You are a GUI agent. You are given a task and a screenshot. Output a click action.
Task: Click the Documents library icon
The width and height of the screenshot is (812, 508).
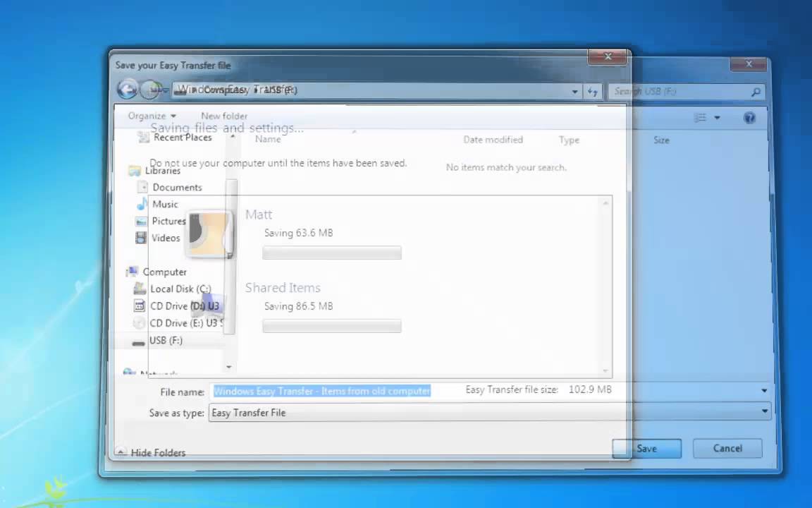pos(142,187)
